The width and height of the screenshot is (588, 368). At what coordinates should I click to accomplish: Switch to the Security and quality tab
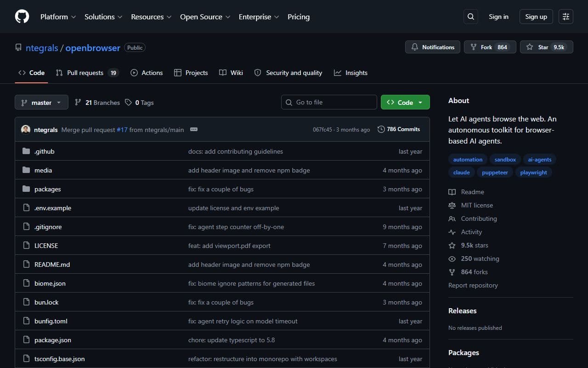tap(288, 73)
